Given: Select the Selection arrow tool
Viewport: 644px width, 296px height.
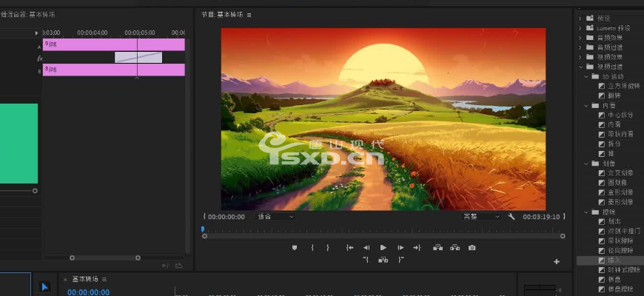Looking at the screenshot, I should [x=44, y=287].
